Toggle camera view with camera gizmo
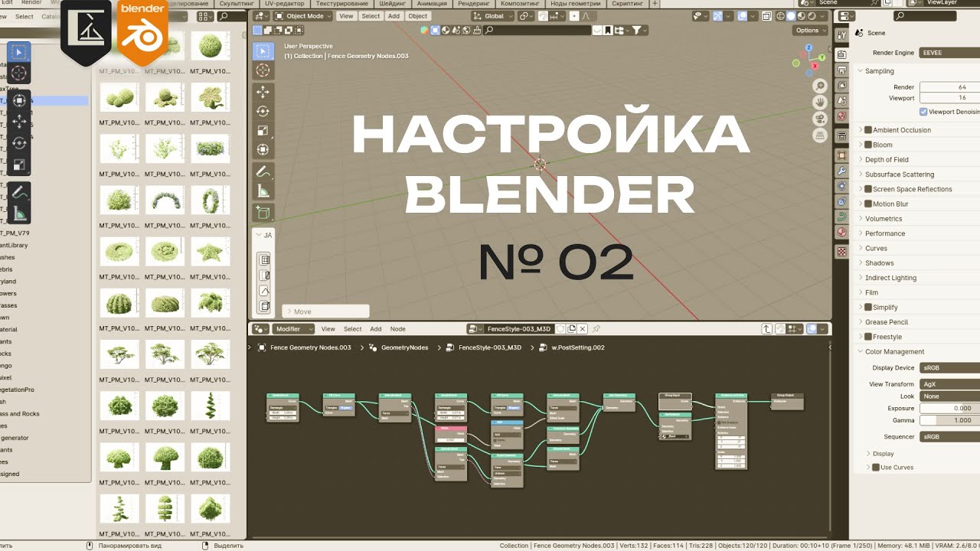The width and height of the screenshot is (980, 551). tap(820, 119)
